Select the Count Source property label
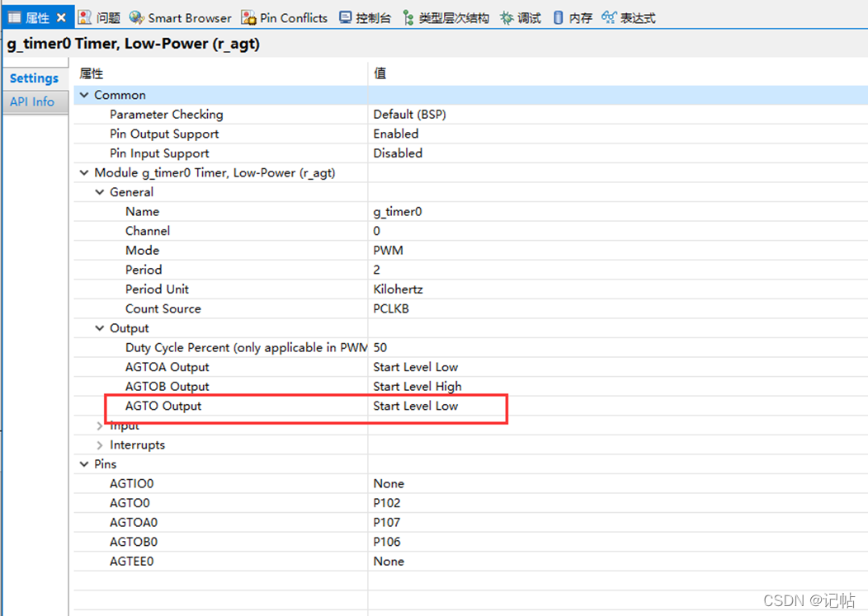The height and width of the screenshot is (616, 868). click(x=163, y=308)
